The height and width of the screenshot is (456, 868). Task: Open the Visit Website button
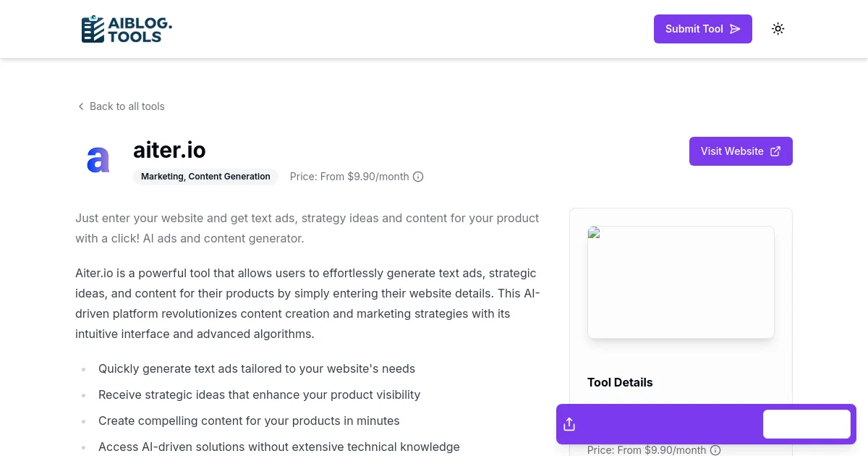tap(741, 151)
